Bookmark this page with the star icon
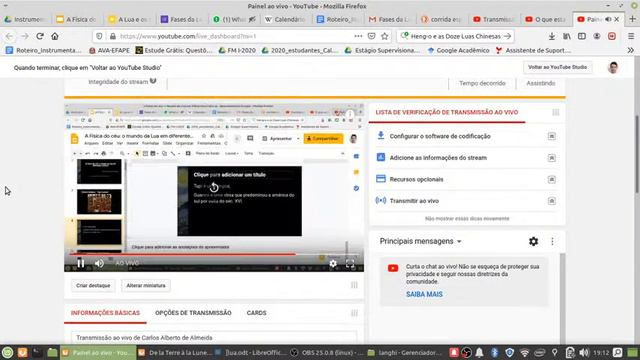Image resolution: width=640 pixels, height=360 pixels. click(384, 36)
